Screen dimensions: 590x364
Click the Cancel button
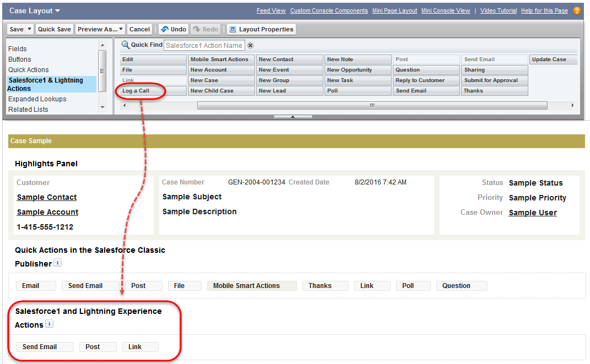pos(139,29)
